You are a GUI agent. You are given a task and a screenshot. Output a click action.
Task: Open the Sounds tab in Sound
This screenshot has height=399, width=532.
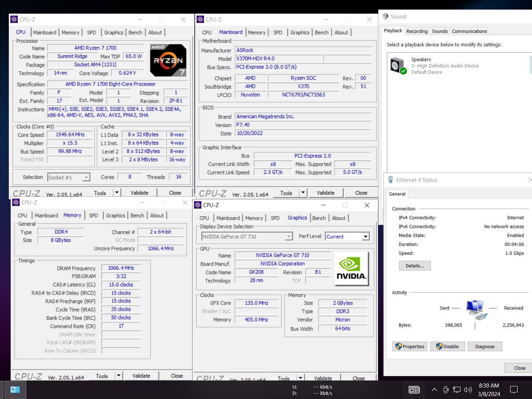click(x=440, y=31)
